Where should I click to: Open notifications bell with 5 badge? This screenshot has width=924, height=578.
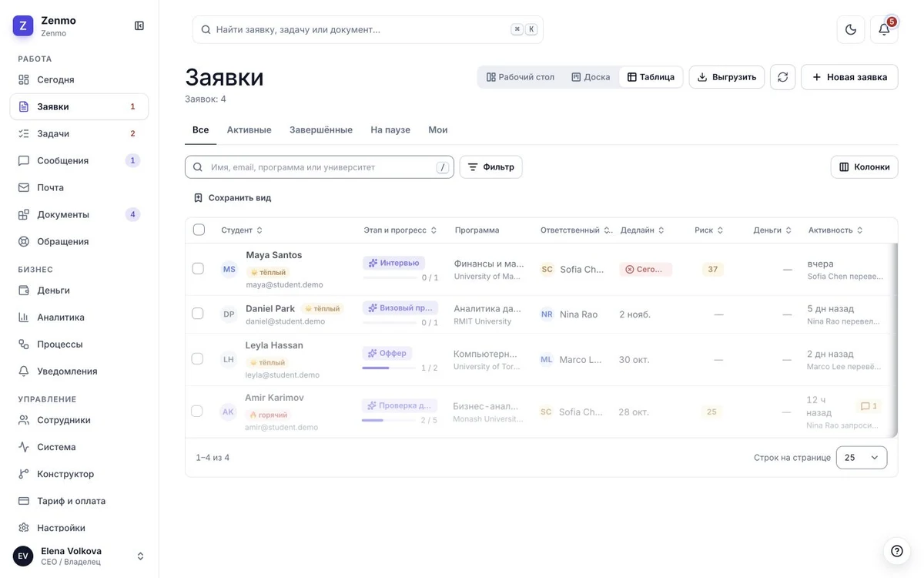click(884, 29)
